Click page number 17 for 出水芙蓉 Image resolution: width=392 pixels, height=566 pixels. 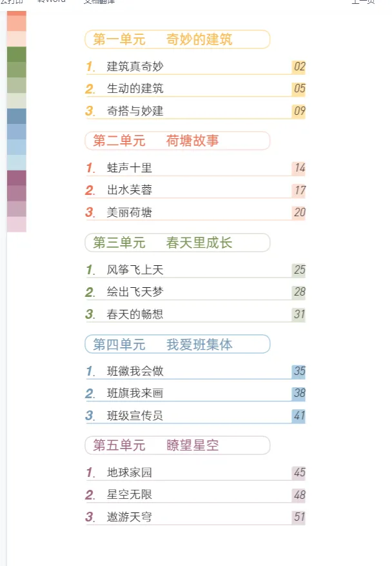tap(299, 190)
